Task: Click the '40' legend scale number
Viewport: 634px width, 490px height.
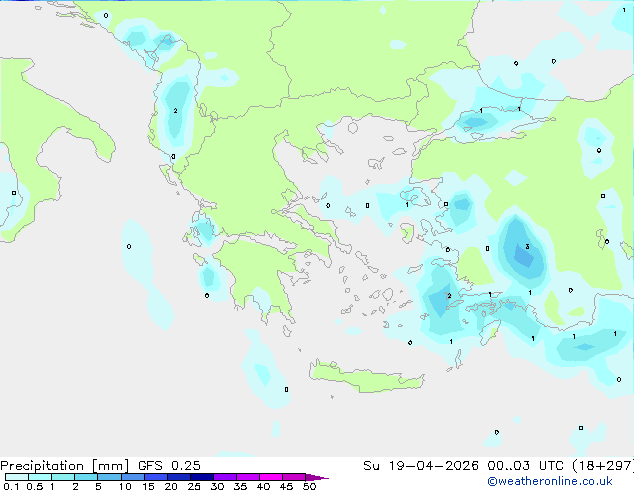Action: (x=263, y=486)
